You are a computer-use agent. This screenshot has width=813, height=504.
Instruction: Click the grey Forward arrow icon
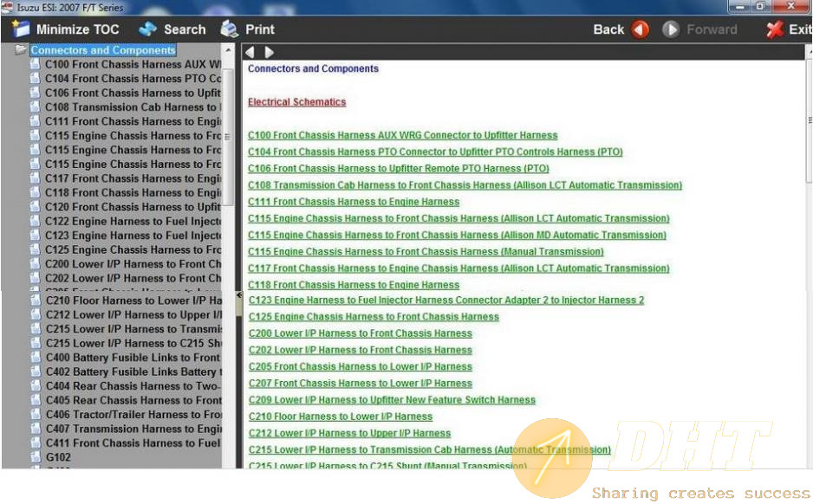(670, 29)
